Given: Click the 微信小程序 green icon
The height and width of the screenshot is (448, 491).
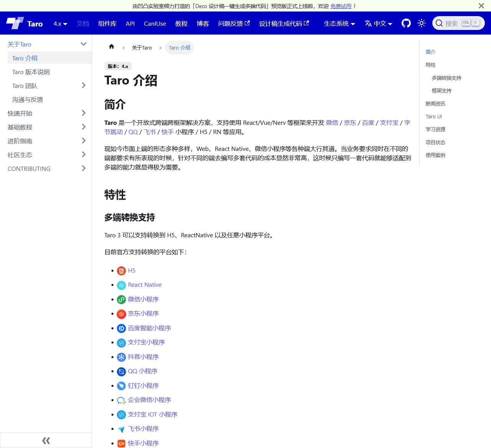Looking at the screenshot, I should pyautogui.click(x=121, y=300).
